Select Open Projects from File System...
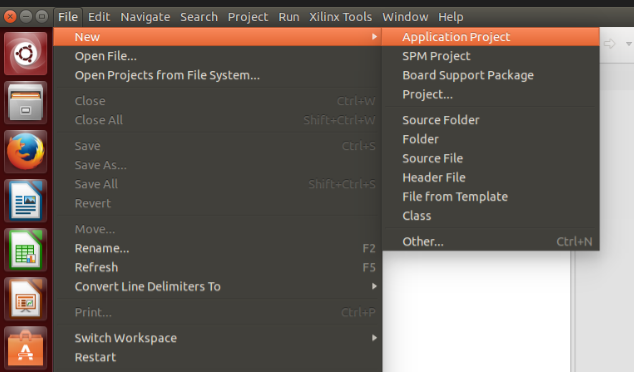Image resolution: width=634 pixels, height=372 pixels. (218, 75)
